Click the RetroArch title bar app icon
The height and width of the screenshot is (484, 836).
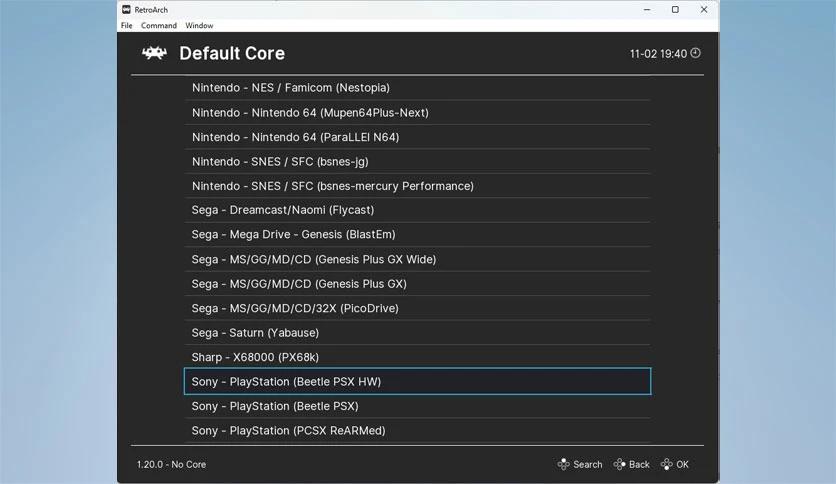coord(126,10)
